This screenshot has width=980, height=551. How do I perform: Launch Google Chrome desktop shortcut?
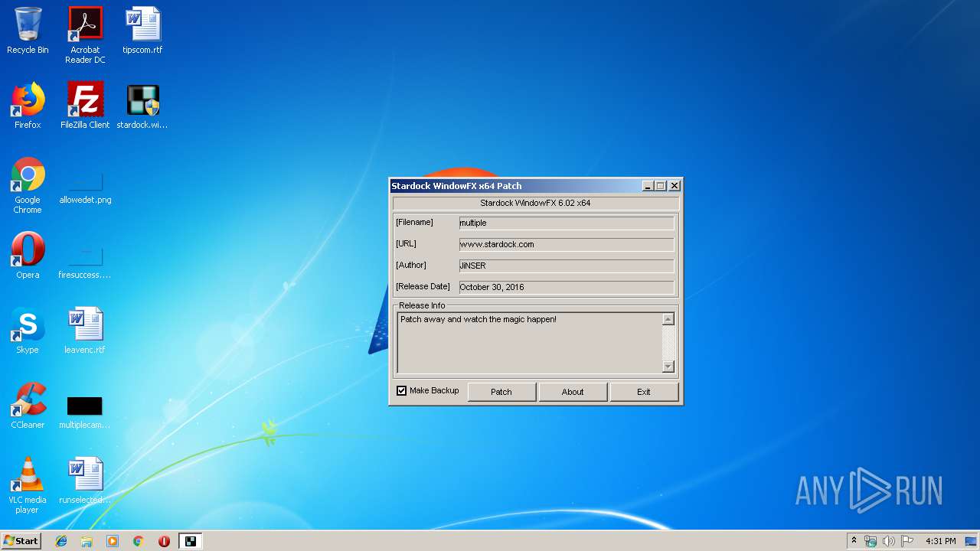tap(28, 185)
